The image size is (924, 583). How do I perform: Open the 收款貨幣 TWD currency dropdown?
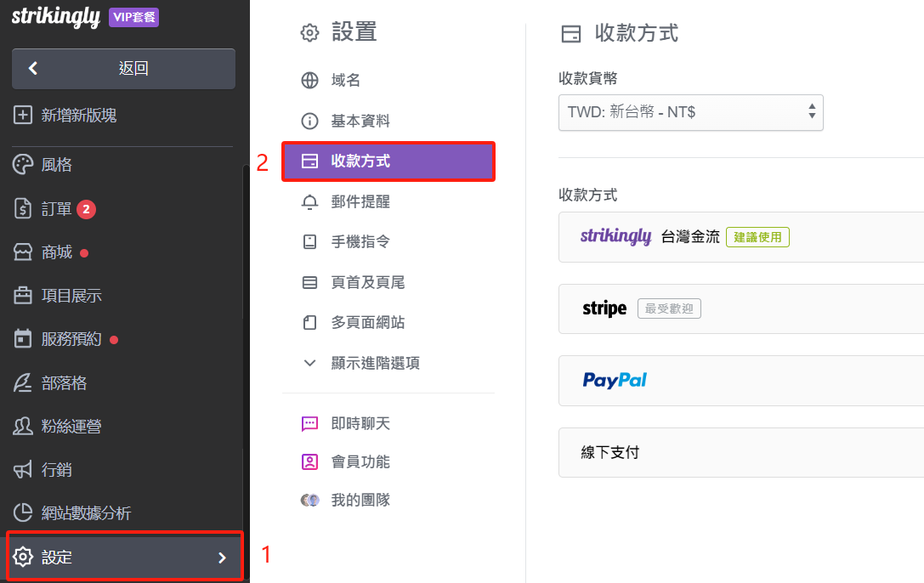(x=690, y=112)
